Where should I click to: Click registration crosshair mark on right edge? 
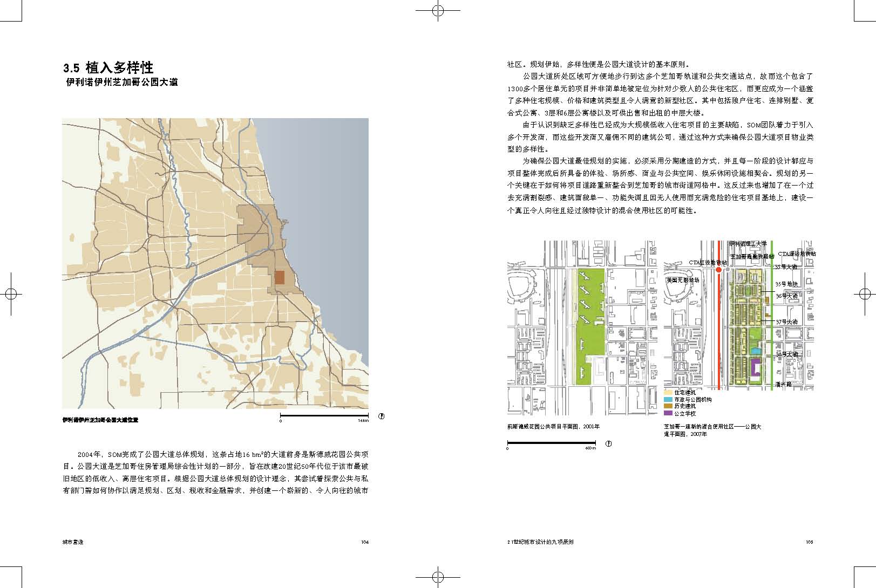point(865,294)
